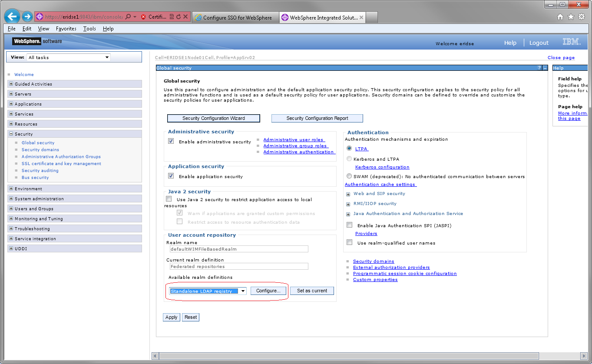Uncheck Enable administrative security
The image size is (592, 364).
(171, 141)
